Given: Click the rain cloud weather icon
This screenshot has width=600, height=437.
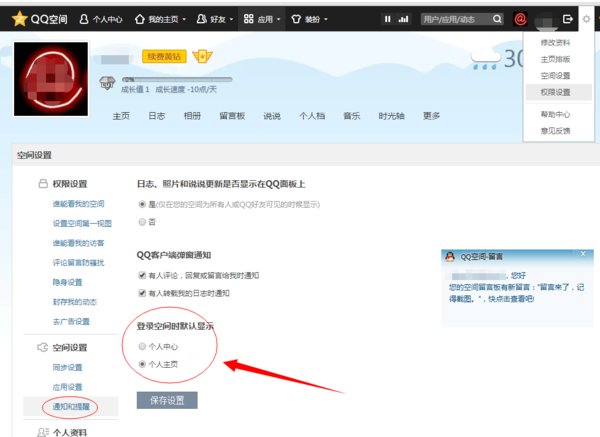Looking at the screenshot, I should (485, 59).
